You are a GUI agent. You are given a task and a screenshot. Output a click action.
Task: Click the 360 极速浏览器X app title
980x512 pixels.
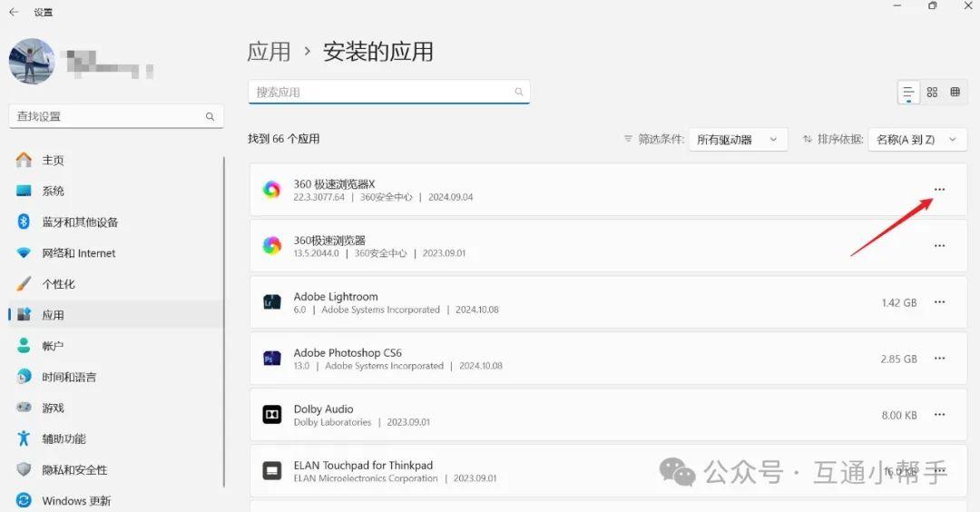334,183
